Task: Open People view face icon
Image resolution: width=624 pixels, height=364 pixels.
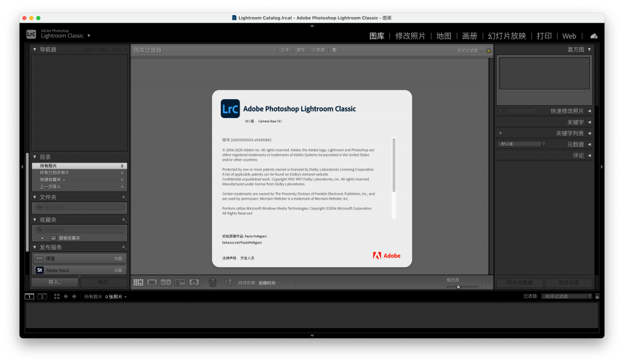Action: [x=194, y=282]
